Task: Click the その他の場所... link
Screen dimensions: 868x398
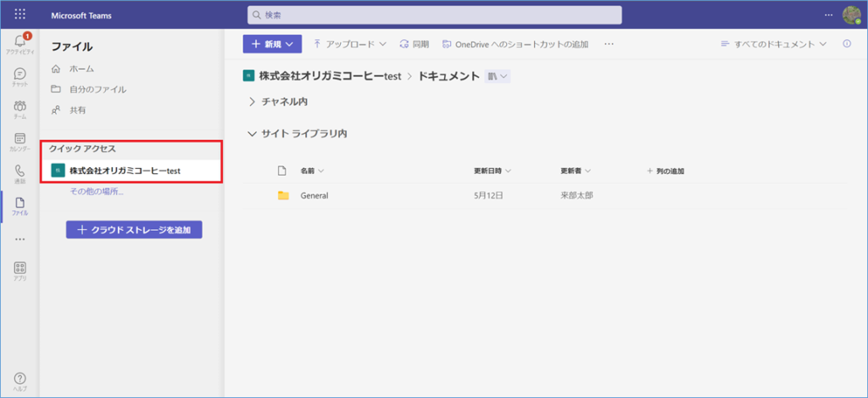Action: [97, 192]
